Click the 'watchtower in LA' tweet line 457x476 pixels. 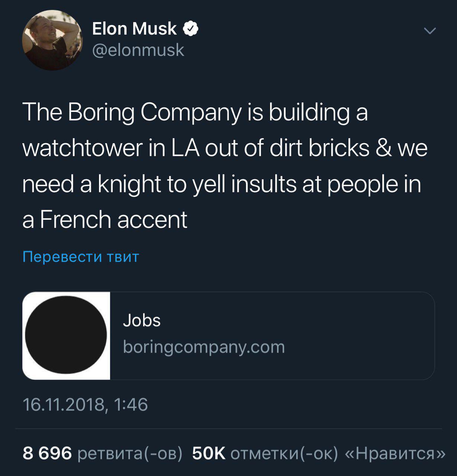click(x=225, y=148)
